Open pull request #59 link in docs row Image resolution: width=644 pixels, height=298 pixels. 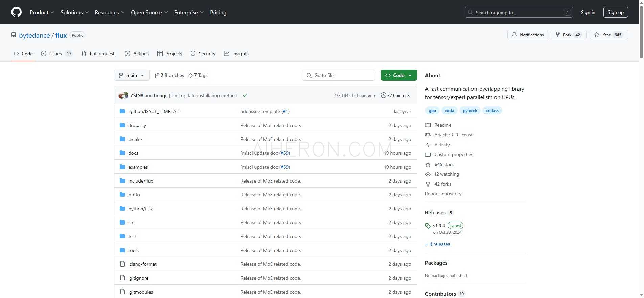click(x=284, y=153)
